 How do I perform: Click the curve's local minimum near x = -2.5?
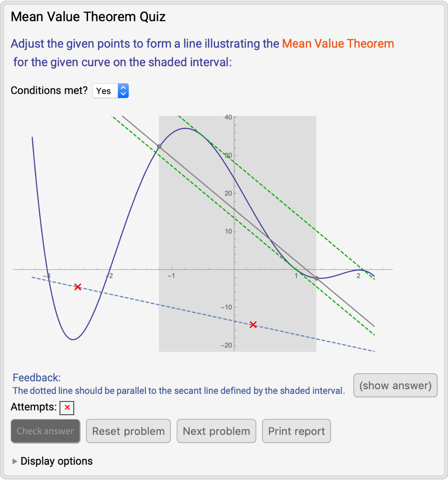tap(73, 339)
